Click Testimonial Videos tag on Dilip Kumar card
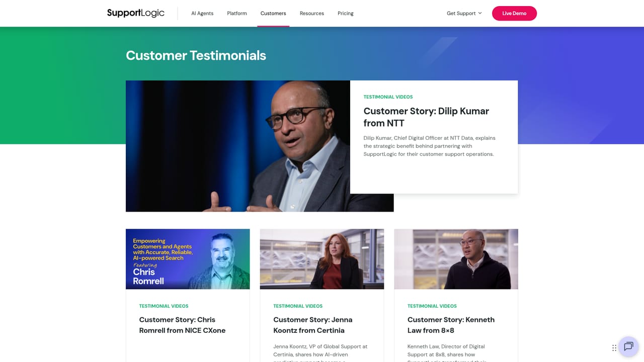 point(388,97)
